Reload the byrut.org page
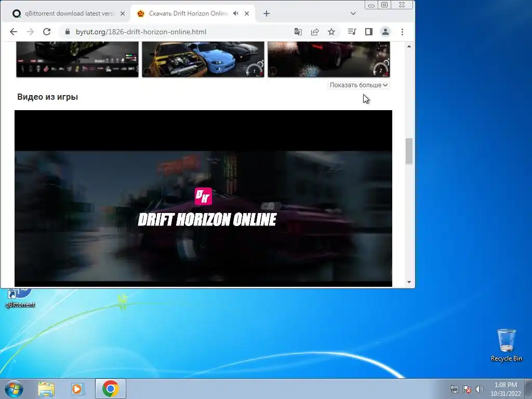Viewport: 532px width, 399px height. (x=47, y=32)
